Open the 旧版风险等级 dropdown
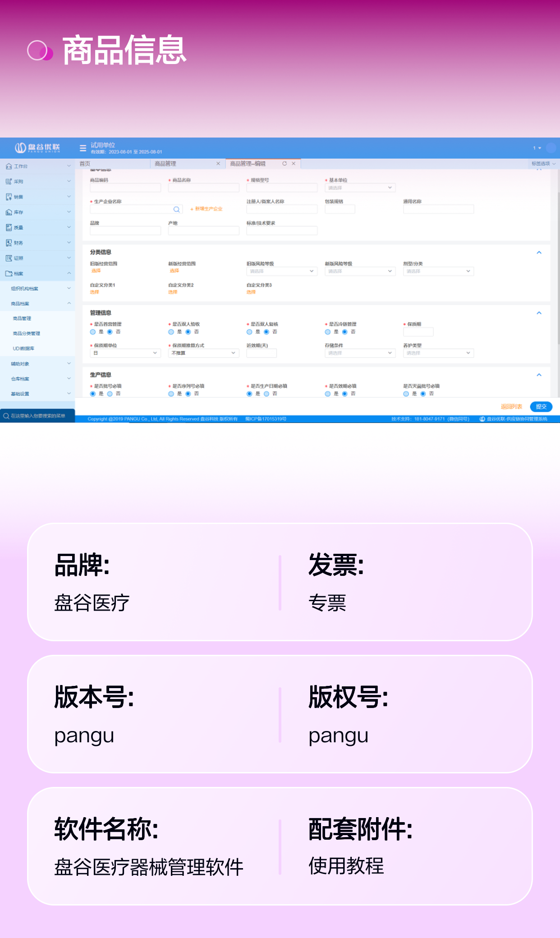 point(282,271)
